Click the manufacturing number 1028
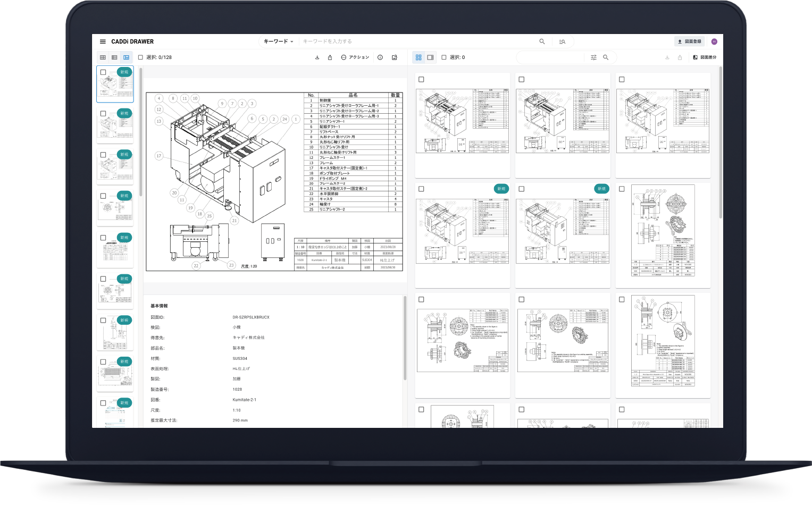The height and width of the screenshot is (506, 812). [x=237, y=389]
